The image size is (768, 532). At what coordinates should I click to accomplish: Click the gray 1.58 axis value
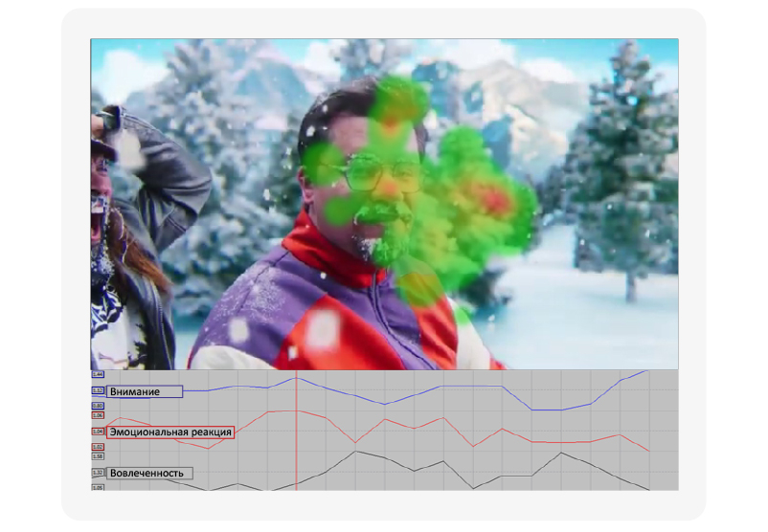(98, 456)
